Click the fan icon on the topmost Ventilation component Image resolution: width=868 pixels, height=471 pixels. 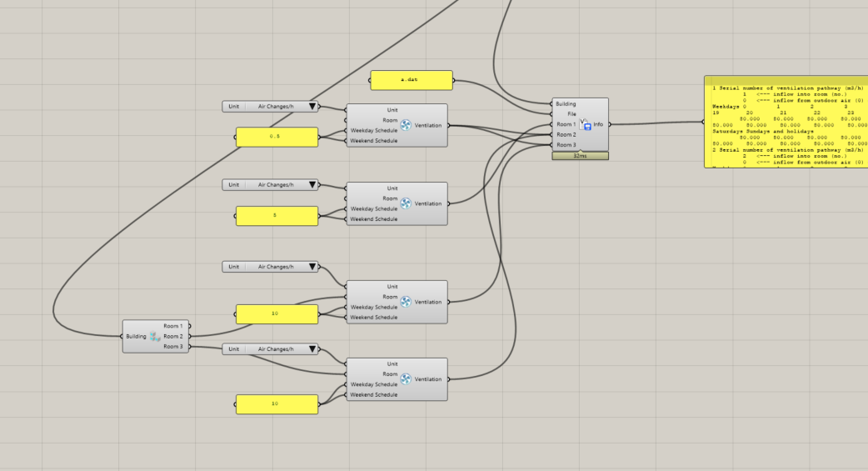click(406, 125)
